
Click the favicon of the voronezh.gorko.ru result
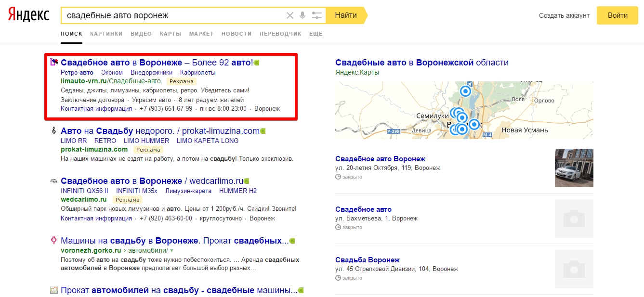point(54,240)
